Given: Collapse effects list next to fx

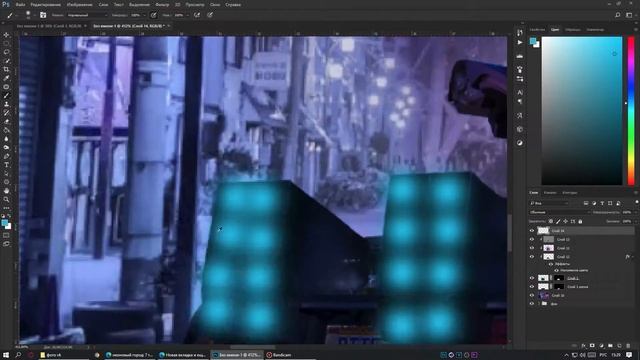Looking at the screenshot, I should (x=633, y=257).
